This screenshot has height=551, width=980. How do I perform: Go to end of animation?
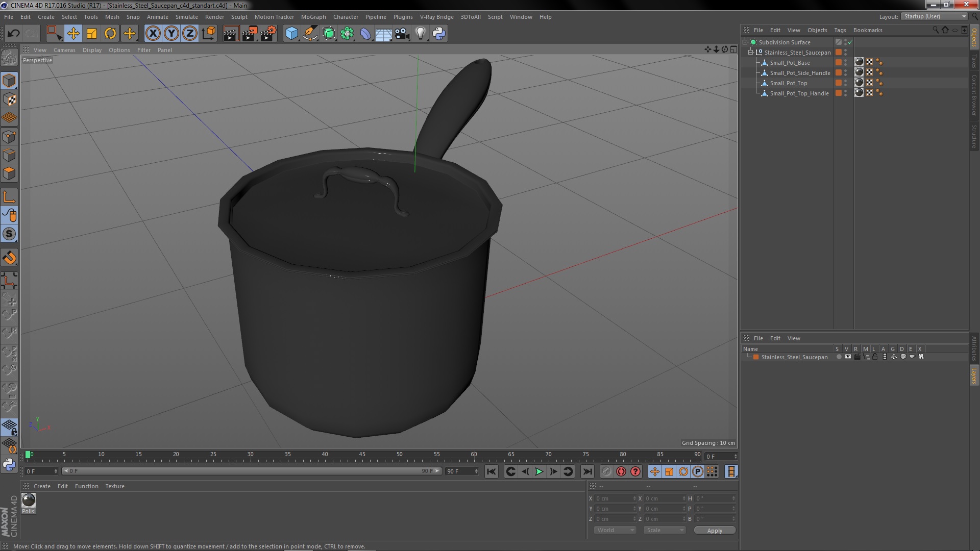point(587,471)
